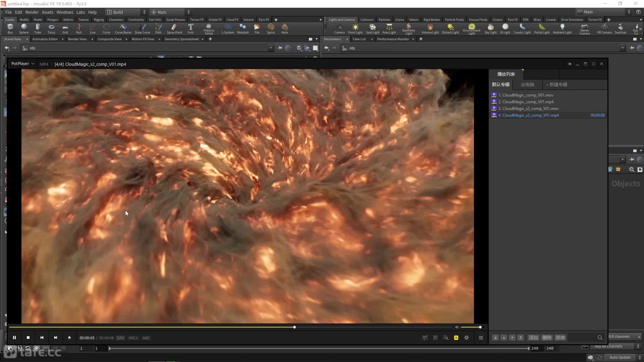
Task: Pin PotPlayer window on top
Action: [x=570, y=64]
